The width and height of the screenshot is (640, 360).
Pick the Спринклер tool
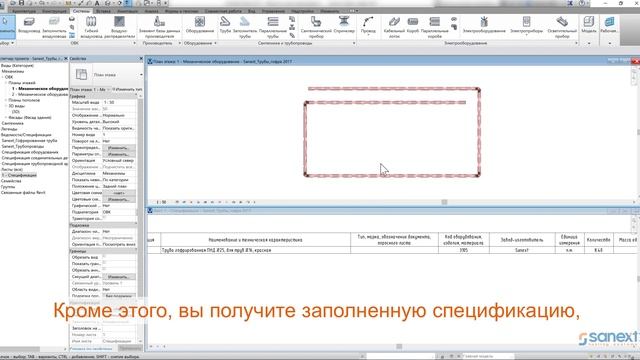pos(344,24)
